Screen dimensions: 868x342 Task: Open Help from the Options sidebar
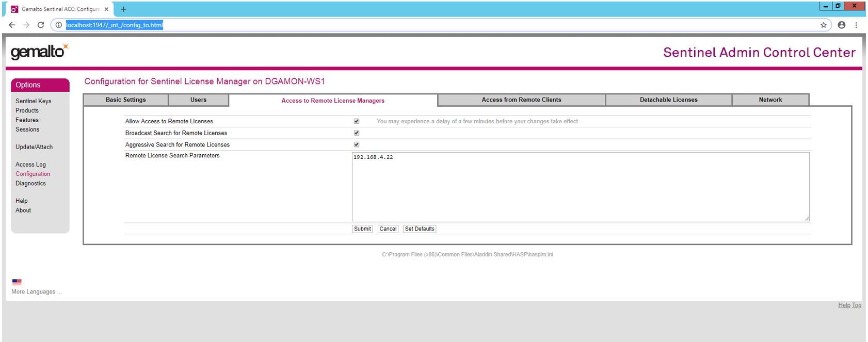[x=22, y=201]
